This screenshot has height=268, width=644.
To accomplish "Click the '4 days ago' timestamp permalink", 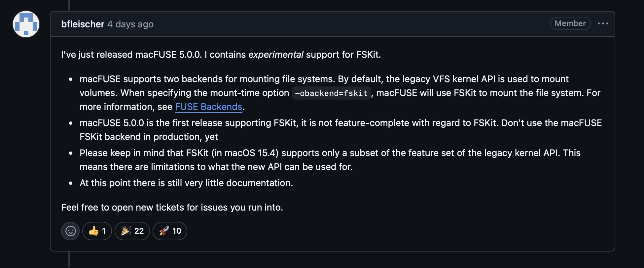I will coord(130,24).
